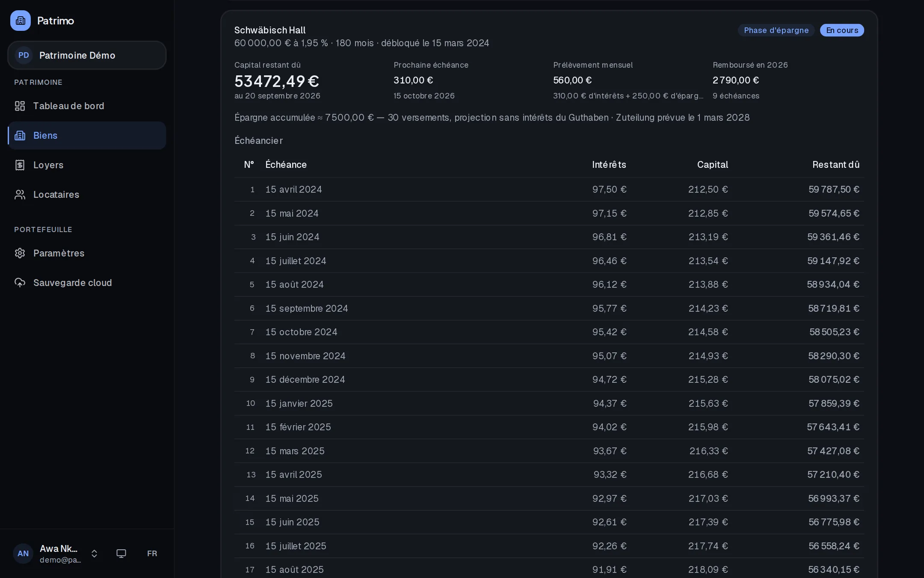Viewport: 924px width, 578px height.
Task: Open the Patrimoine Démo portfolio selector
Action: 87,55
